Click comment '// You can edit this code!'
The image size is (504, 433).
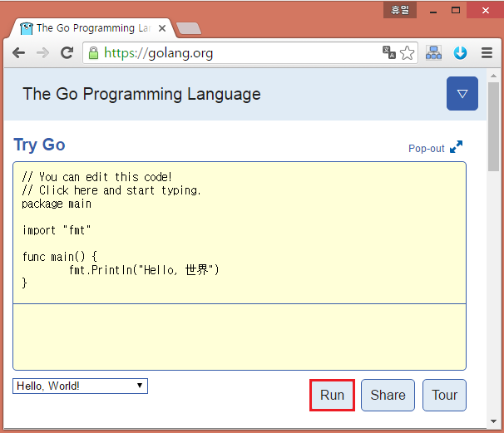point(97,177)
